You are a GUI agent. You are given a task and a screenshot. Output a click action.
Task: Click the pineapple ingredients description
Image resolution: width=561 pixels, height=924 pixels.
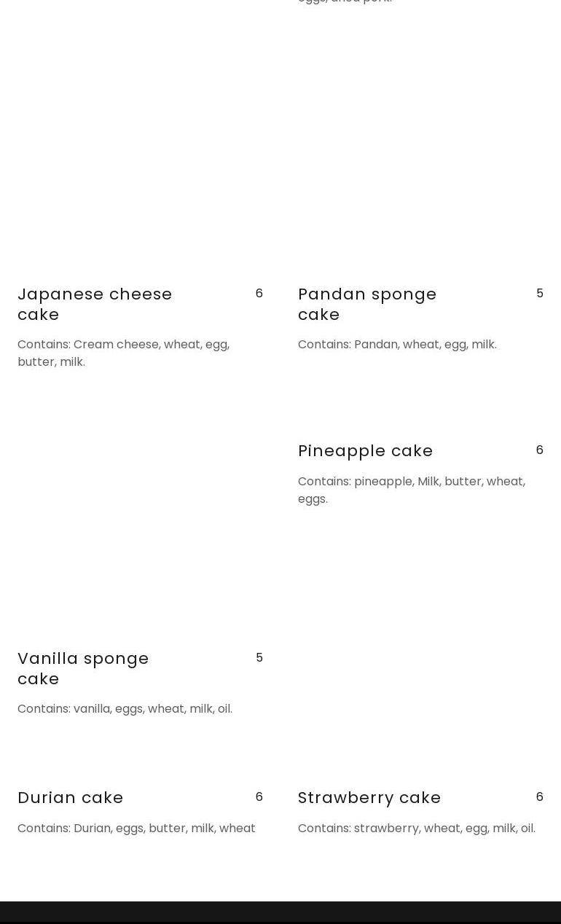point(411,490)
